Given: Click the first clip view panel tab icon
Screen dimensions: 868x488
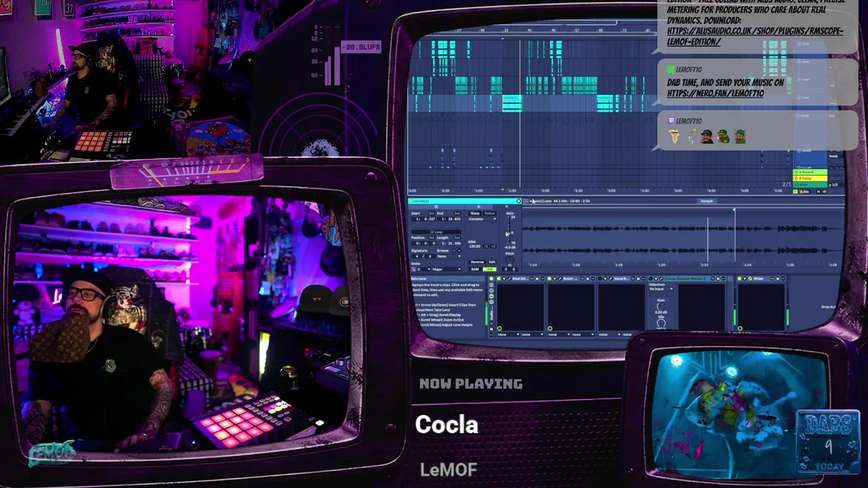Looking at the screenshot, I should coord(436,207).
